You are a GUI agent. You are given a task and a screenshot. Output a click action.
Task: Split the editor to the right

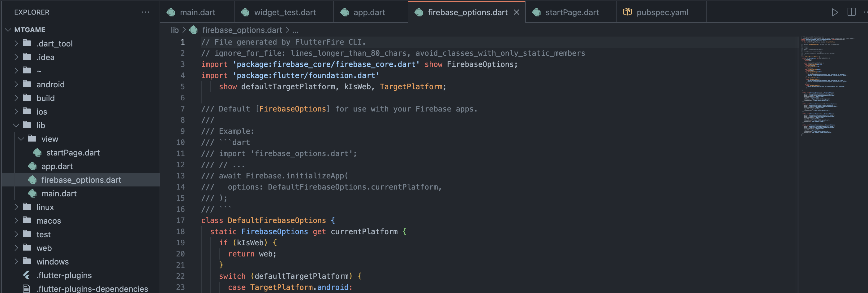(851, 12)
